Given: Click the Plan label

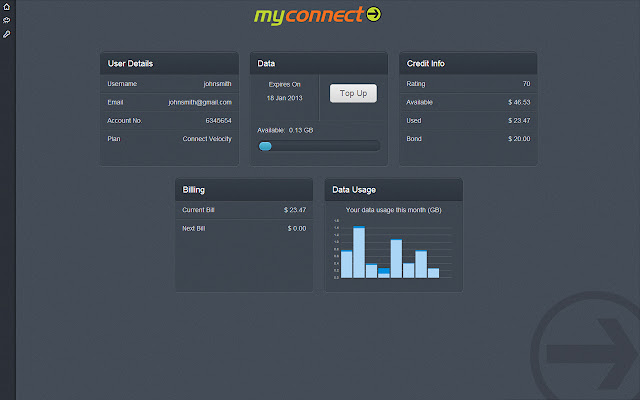Looking at the screenshot, I should click(x=114, y=139).
